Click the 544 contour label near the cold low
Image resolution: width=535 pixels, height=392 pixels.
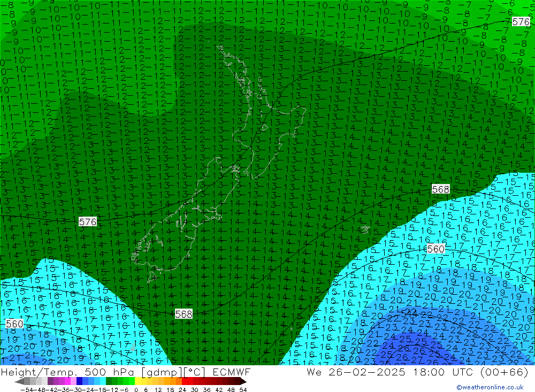[409, 313]
